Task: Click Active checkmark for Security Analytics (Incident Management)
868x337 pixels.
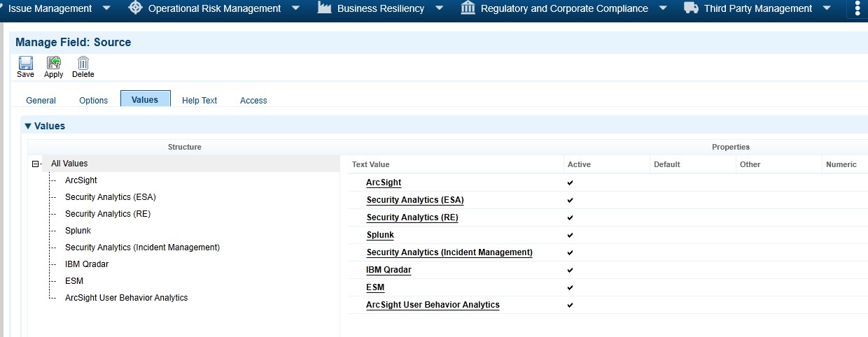Action: 570,252
